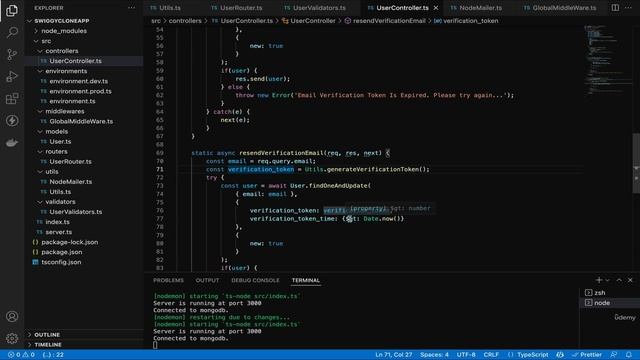The width and height of the screenshot is (640, 360).
Task: Expand the TIMELINE section
Action: click(48, 345)
